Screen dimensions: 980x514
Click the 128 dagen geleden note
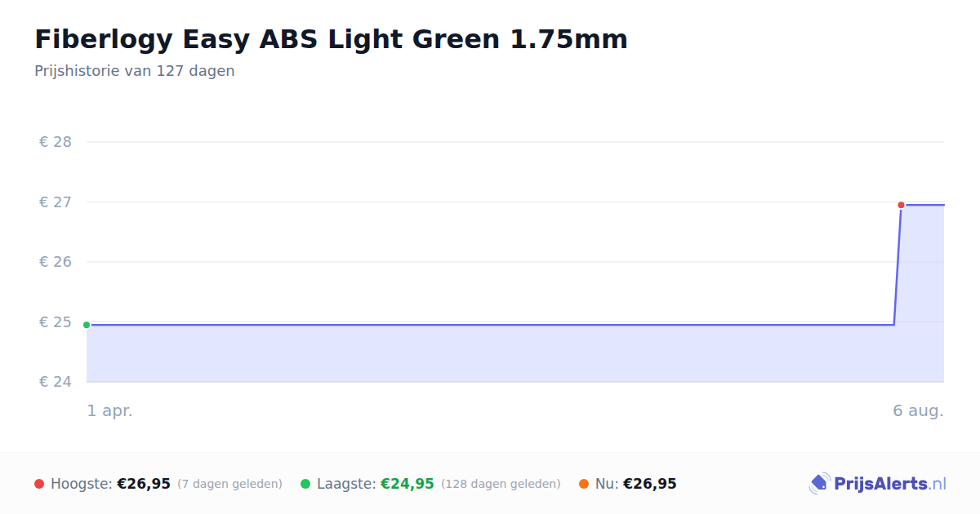(501, 484)
